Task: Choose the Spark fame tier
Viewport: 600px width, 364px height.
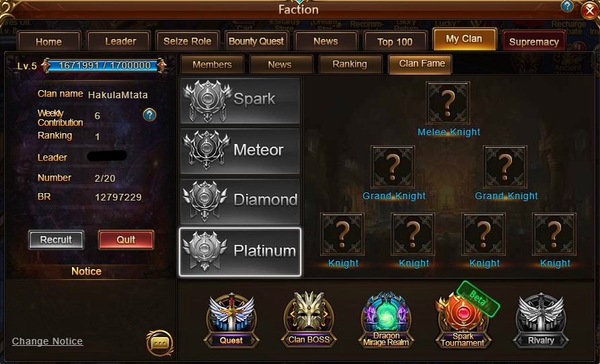Action: pyautogui.click(x=240, y=100)
